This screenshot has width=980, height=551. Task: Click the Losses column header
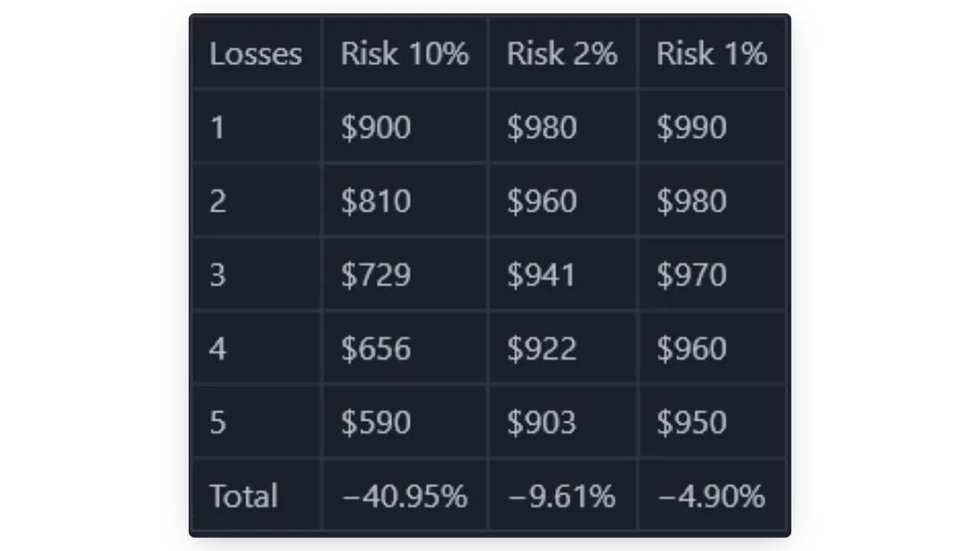click(x=256, y=53)
